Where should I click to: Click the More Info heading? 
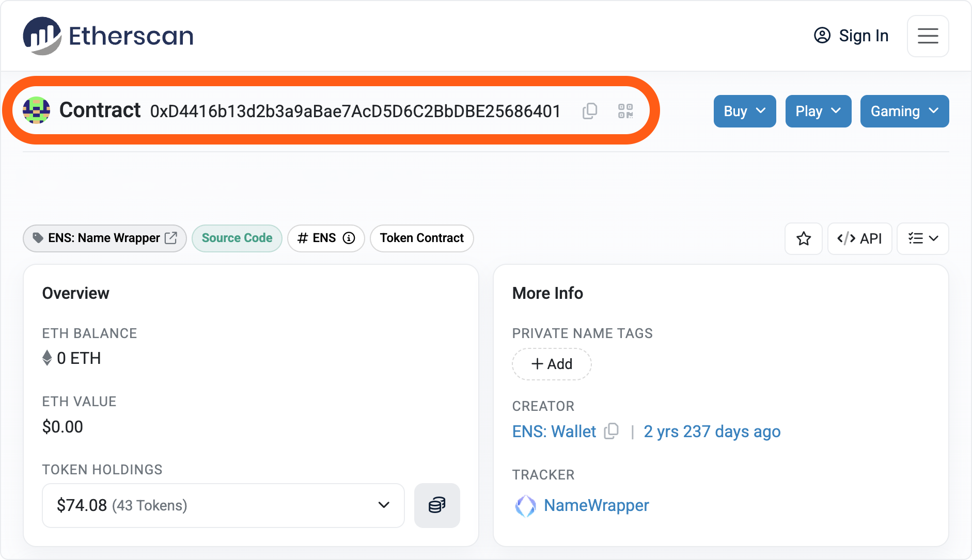click(x=547, y=293)
